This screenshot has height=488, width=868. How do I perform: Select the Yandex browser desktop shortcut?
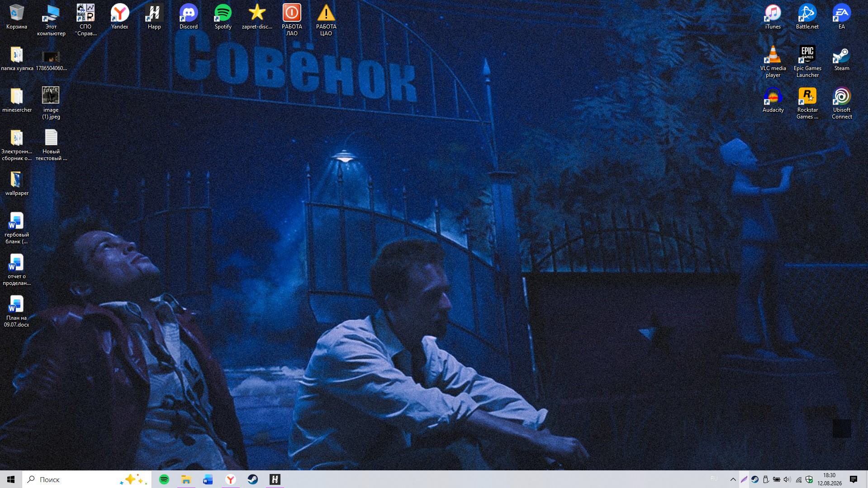click(120, 17)
